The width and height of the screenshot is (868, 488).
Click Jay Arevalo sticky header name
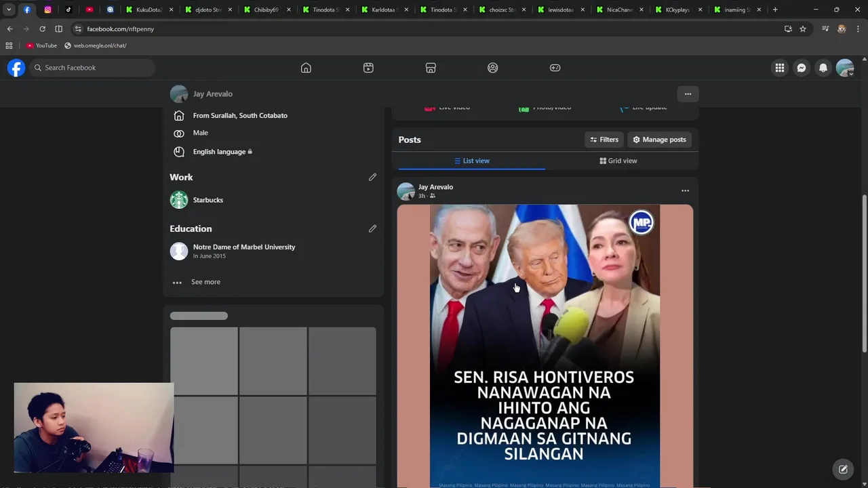pyautogui.click(x=213, y=94)
